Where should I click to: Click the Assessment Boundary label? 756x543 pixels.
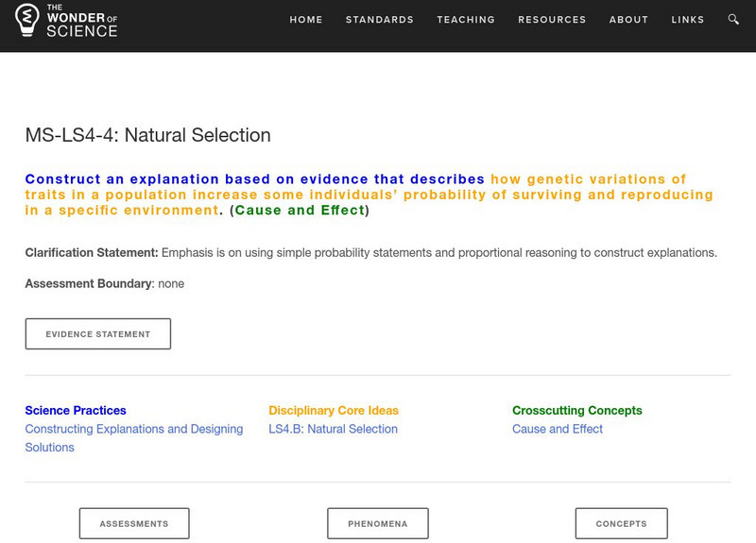point(88,284)
